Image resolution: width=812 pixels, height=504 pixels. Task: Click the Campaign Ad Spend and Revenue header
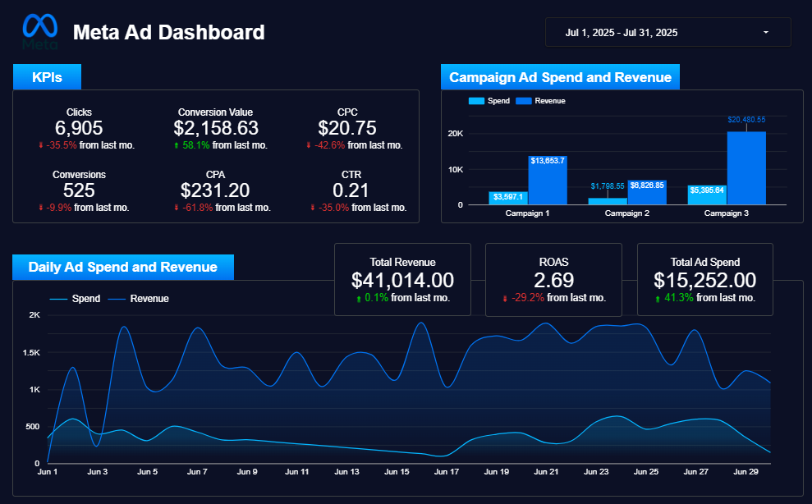click(x=560, y=77)
